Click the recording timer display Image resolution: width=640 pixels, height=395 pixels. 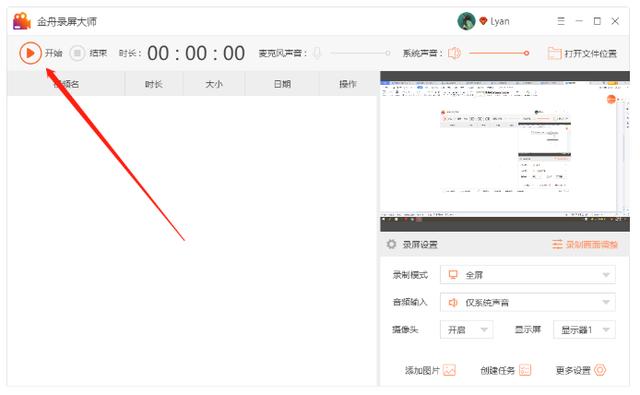click(196, 53)
